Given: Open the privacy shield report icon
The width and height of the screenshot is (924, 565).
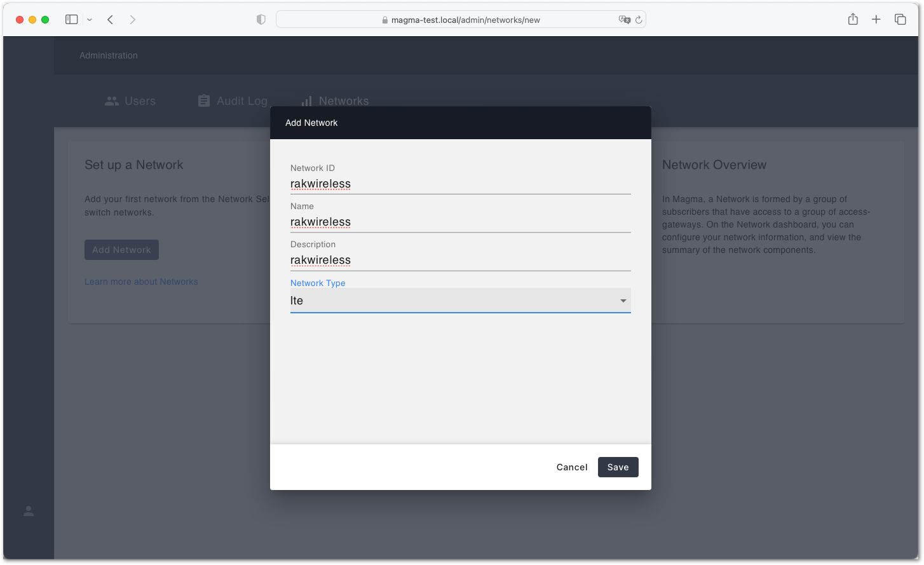Looking at the screenshot, I should click(x=261, y=20).
